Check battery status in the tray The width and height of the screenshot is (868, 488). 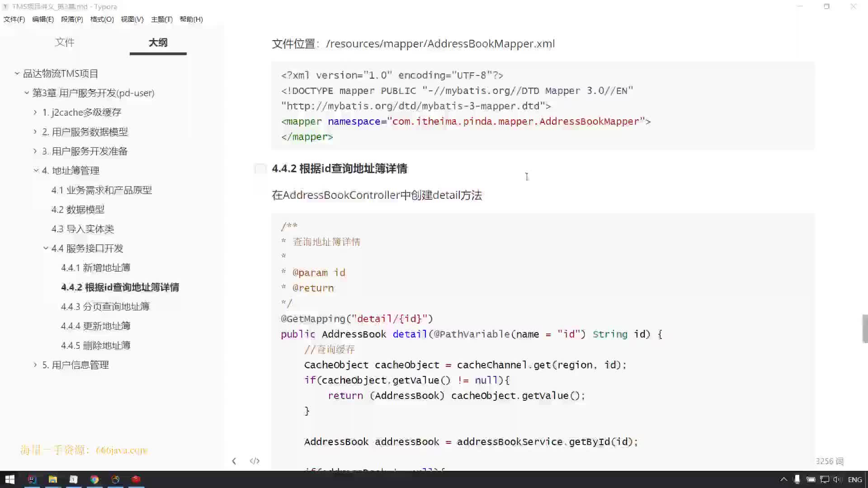(x=811, y=479)
